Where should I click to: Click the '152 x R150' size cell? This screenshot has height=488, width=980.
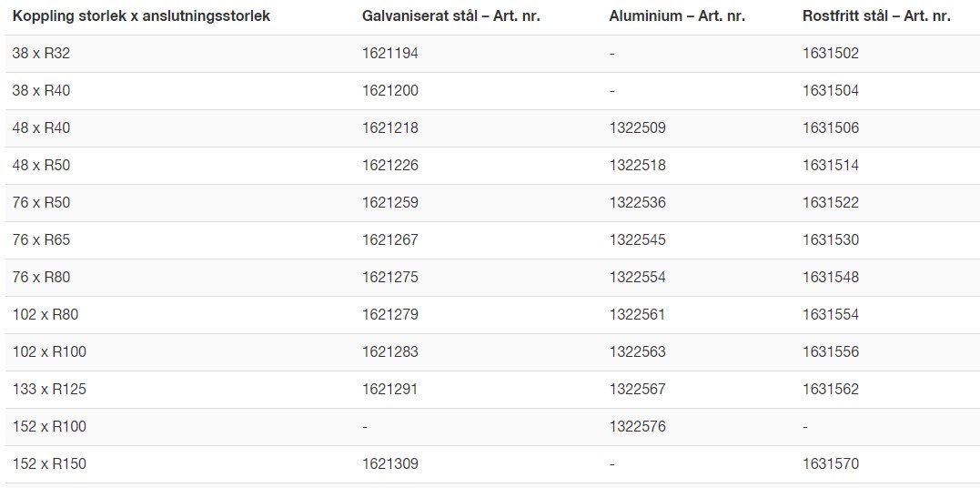[49, 464]
